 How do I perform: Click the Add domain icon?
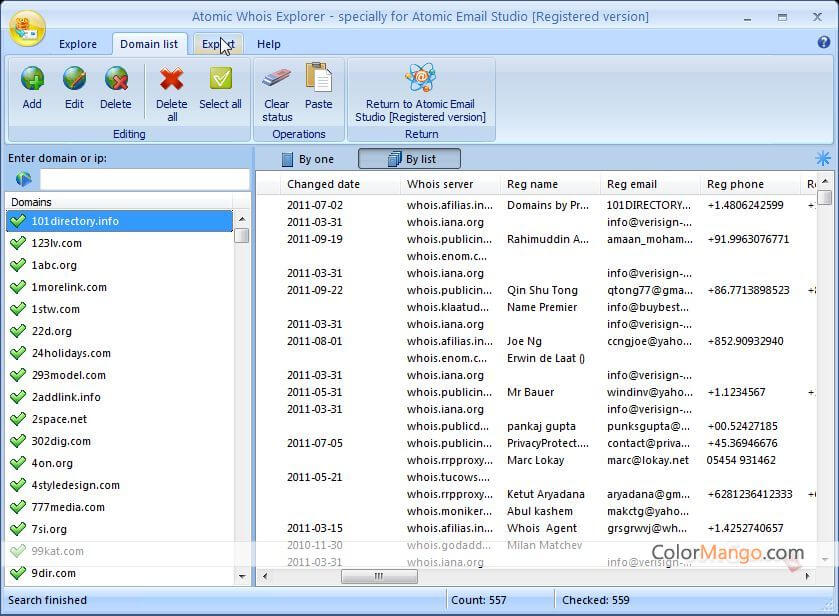point(32,80)
